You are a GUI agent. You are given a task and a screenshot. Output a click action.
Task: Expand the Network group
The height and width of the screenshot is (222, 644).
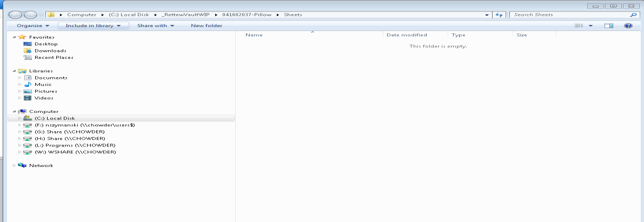[15, 166]
